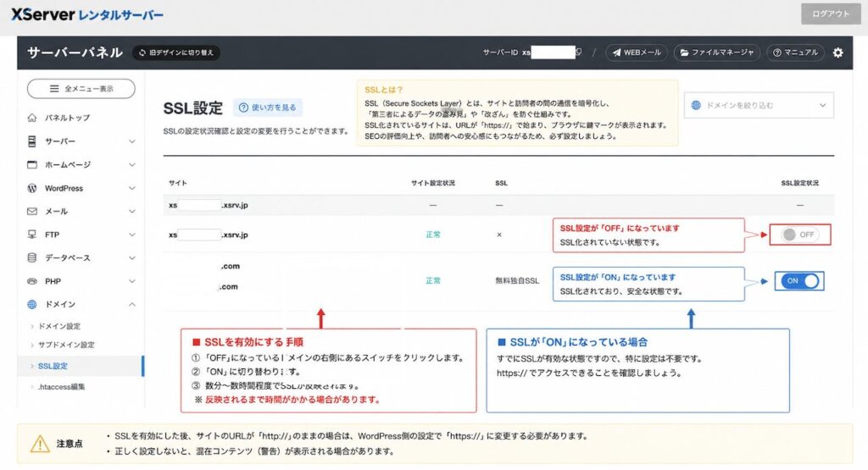The width and height of the screenshot is (868, 470).
Task: Expand the WordPress section chevron
Action: [x=131, y=188]
